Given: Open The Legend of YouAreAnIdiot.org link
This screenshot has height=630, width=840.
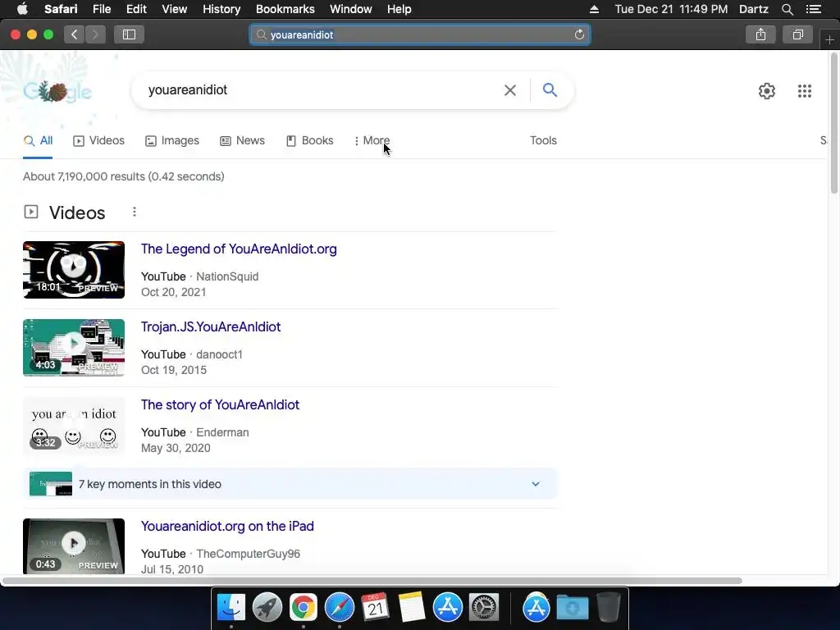Looking at the screenshot, I should click(x=239, y=249).
